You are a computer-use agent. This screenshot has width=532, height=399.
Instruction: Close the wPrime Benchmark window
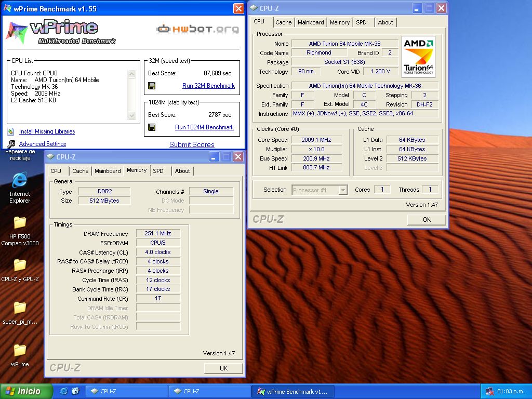click(238, 8)
